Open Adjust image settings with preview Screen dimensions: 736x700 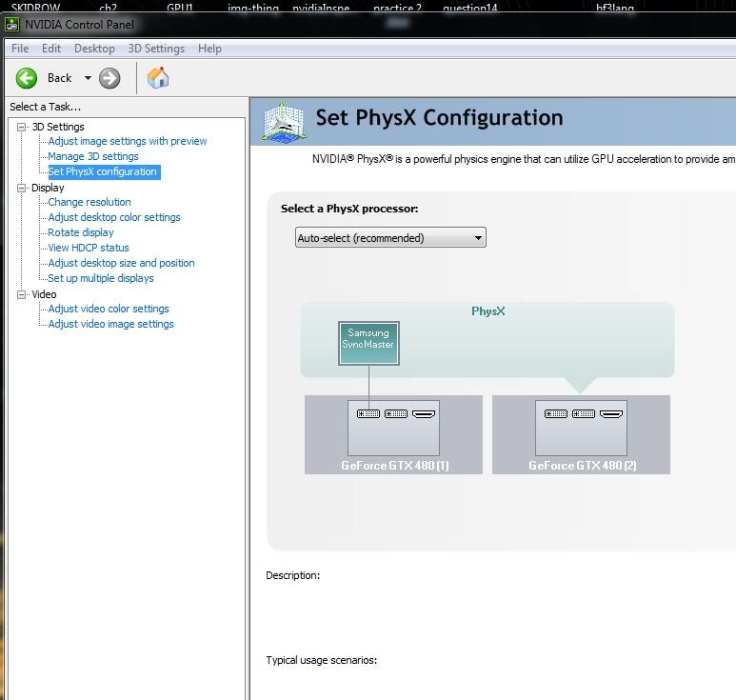pyautogui.click(x=128, y=141)
